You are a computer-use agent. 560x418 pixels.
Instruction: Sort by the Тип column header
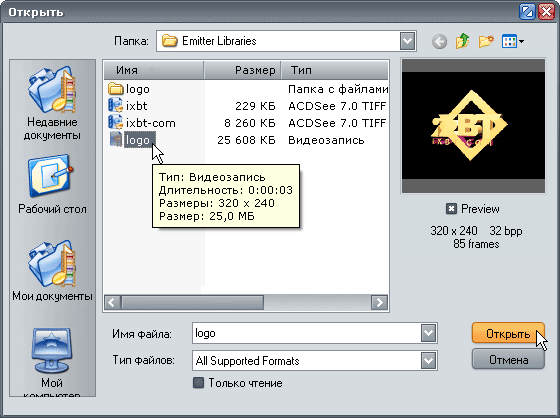coord(335,70)
